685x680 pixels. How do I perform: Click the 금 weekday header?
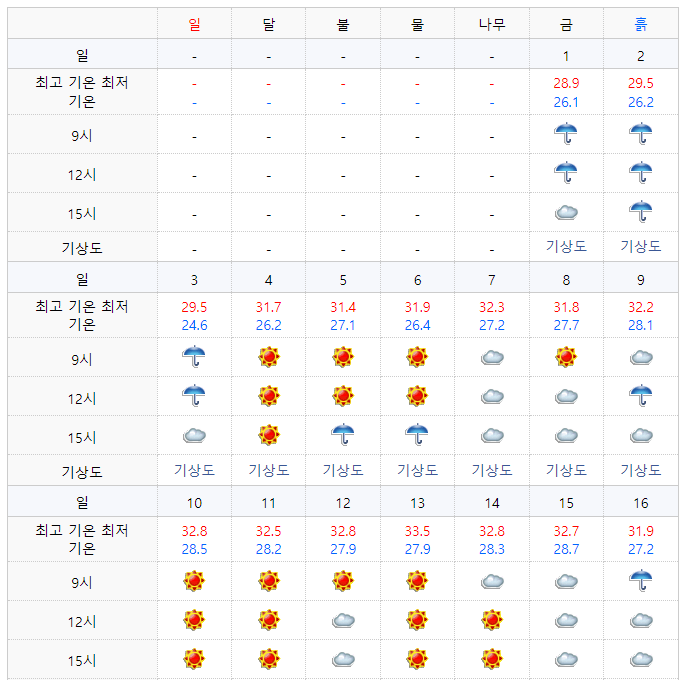tap(566, 24)
